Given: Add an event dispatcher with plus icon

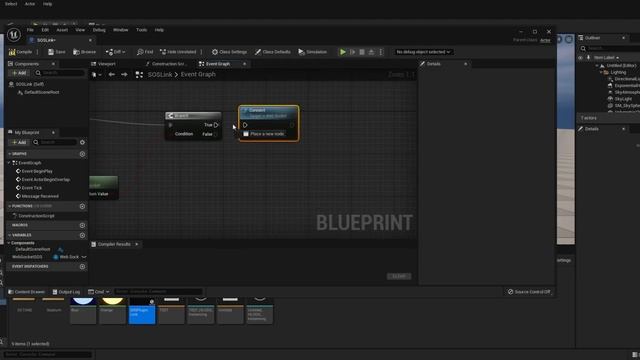Looking at the screenshot, I should coord(82,267).
